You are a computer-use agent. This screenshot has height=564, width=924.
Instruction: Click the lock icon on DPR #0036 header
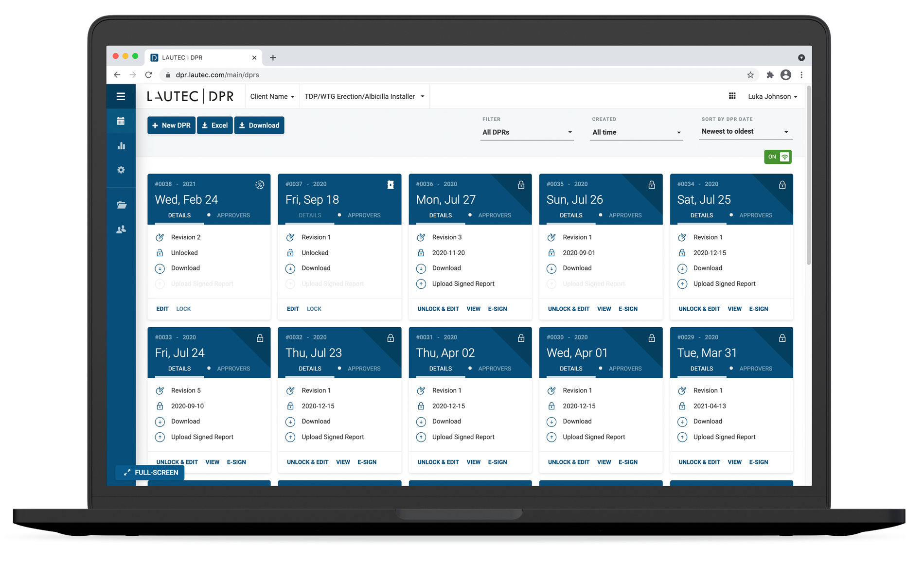pyautogui.click(x=521, y=185)
